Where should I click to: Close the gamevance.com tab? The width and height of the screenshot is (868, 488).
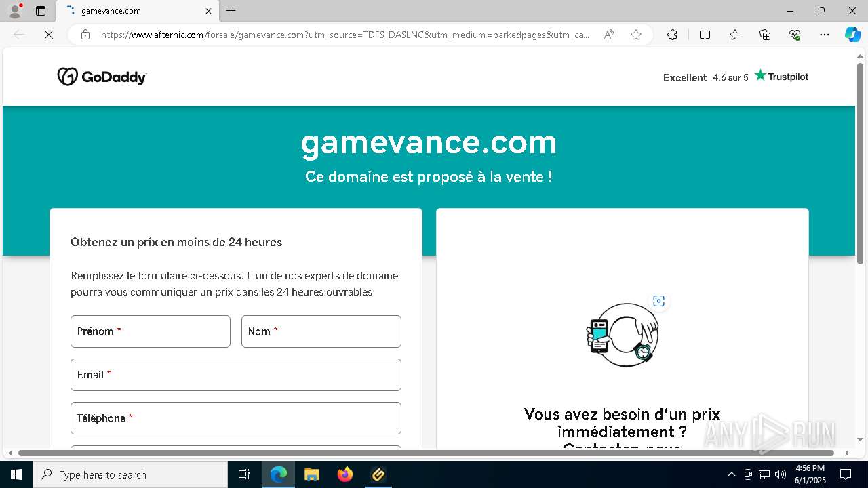coord(208,11)
